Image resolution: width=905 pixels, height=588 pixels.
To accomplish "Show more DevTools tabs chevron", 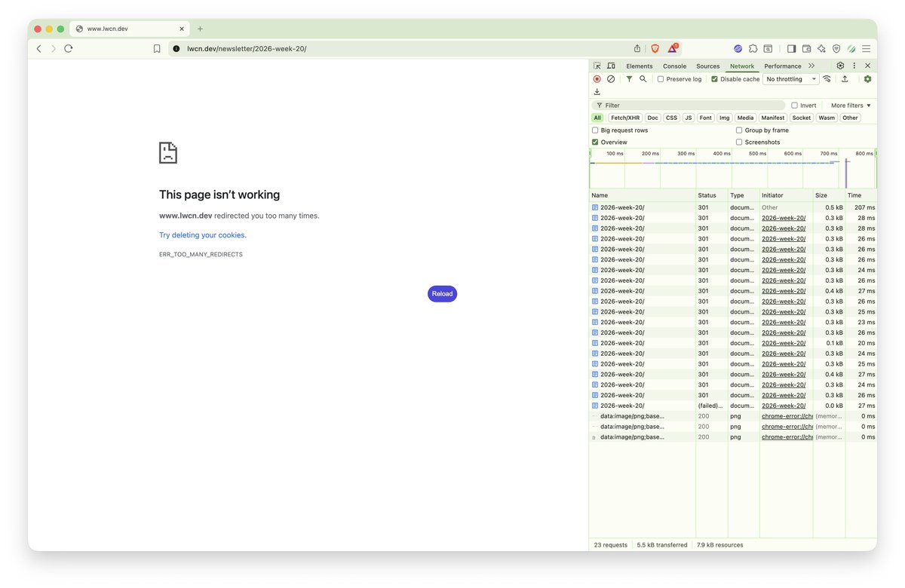I will click(x=811, y=66).
